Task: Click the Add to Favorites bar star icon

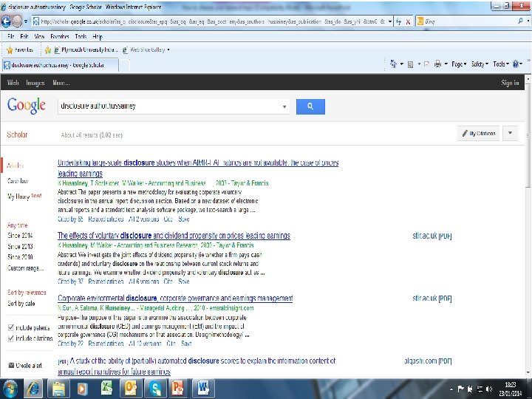Action: coord(48,50)
